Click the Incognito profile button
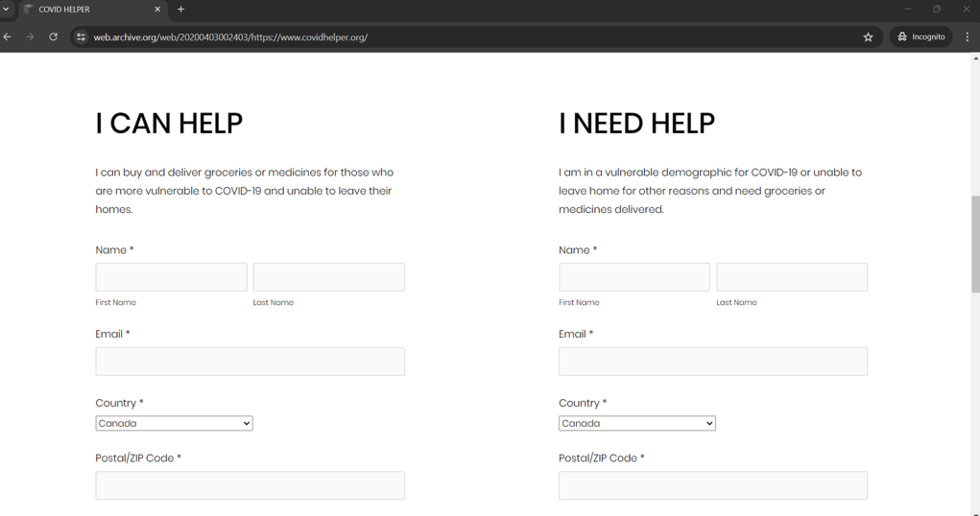The height and width of the screenshot is (516, 980). (x=921, y=36)
